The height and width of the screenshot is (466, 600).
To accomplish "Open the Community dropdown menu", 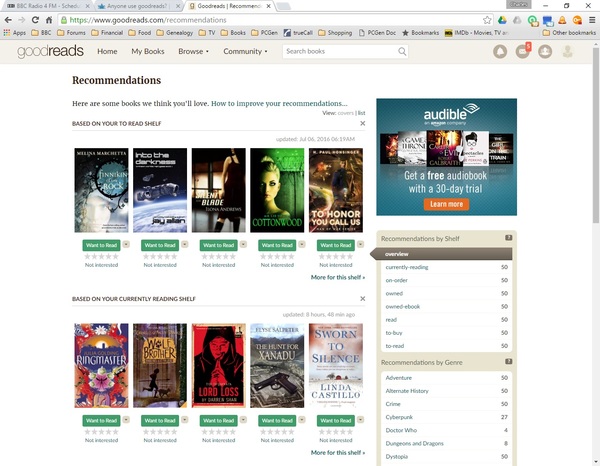I will pos(245,51).
